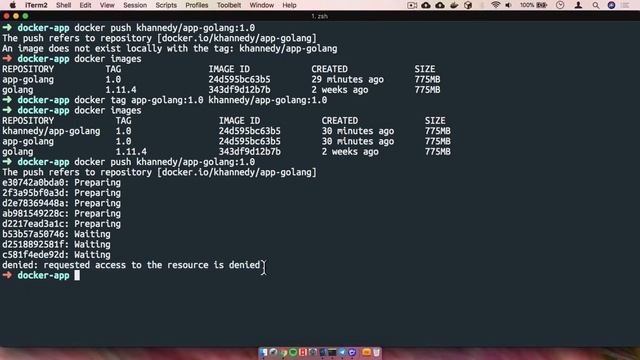Open Spotify from the Dock
Screen dimensions: 640x360
[x=293, y=352]
